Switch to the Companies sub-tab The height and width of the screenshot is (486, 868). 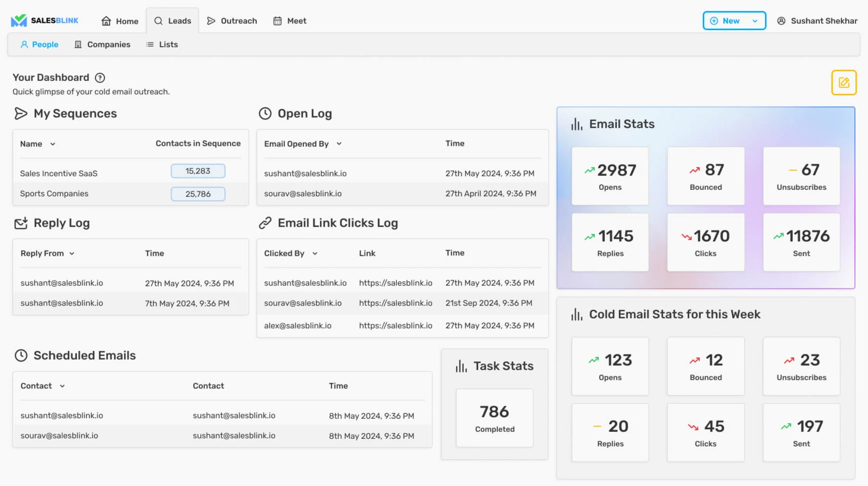[x=103, y=44]
